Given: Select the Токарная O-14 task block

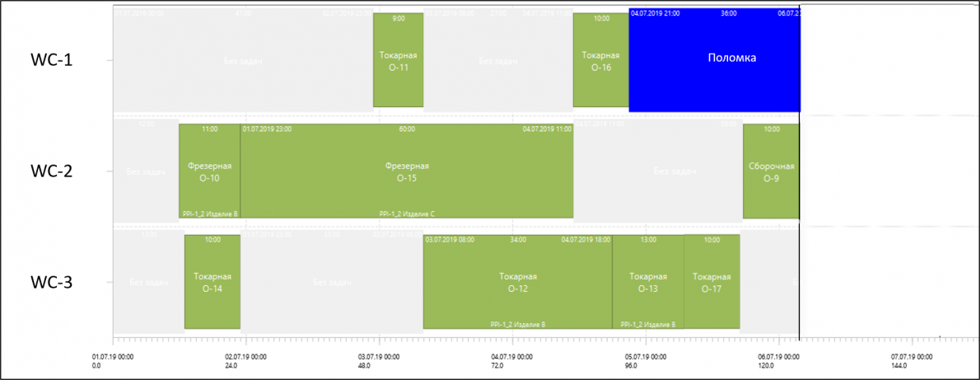Looking at the screenshot, I should point(212,282).
